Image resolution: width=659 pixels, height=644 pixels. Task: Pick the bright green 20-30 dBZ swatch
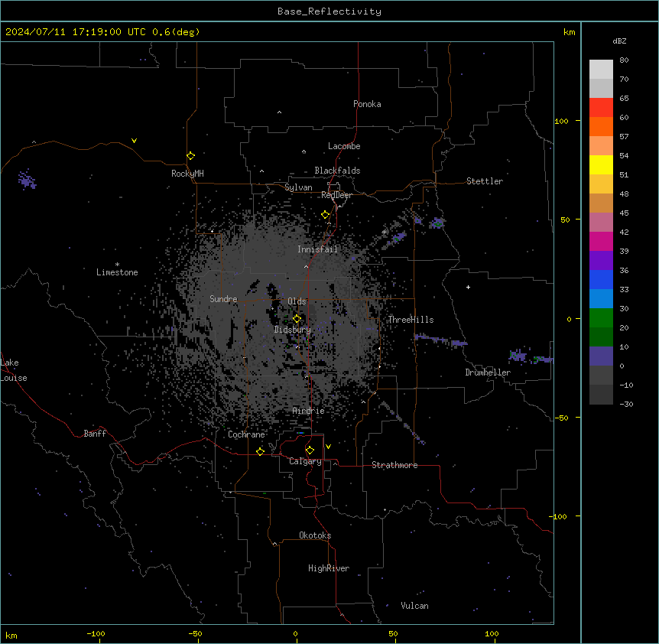pos(601,318)
